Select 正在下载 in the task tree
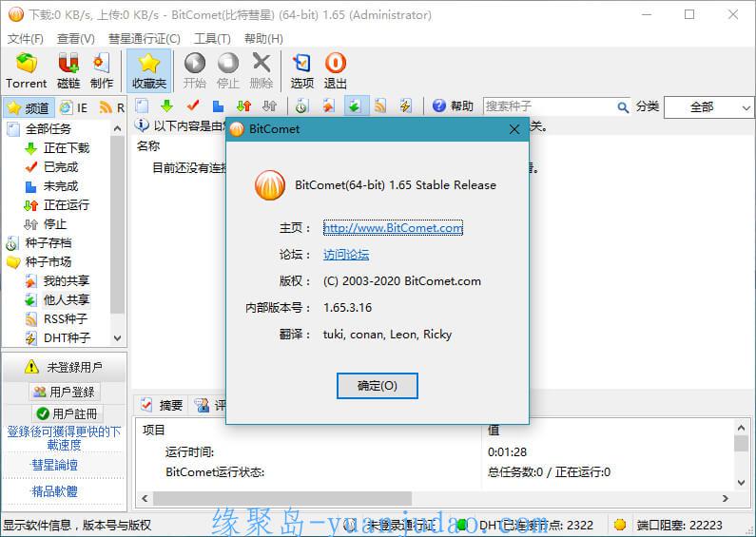Viewport: 756px width, 537px height. 57,148
